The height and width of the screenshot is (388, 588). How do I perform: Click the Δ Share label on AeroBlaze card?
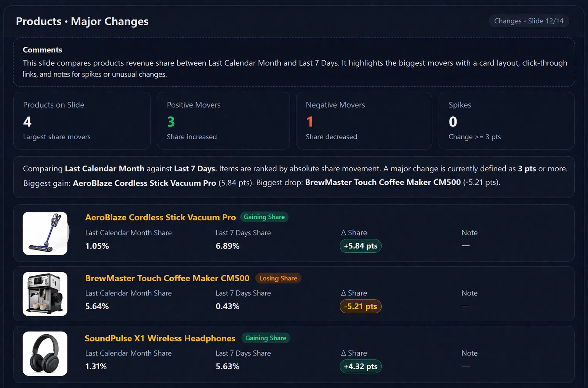pyautogui.click(x=354, y=233)
